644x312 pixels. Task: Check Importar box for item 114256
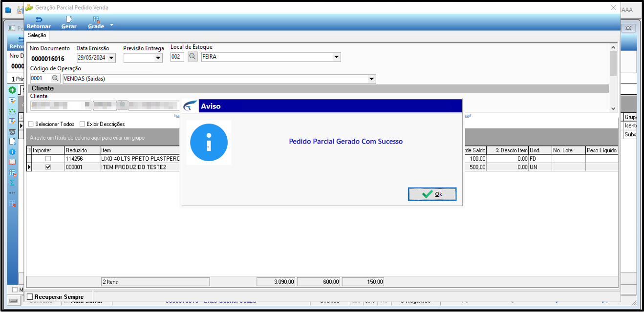(x=48, y=159)
